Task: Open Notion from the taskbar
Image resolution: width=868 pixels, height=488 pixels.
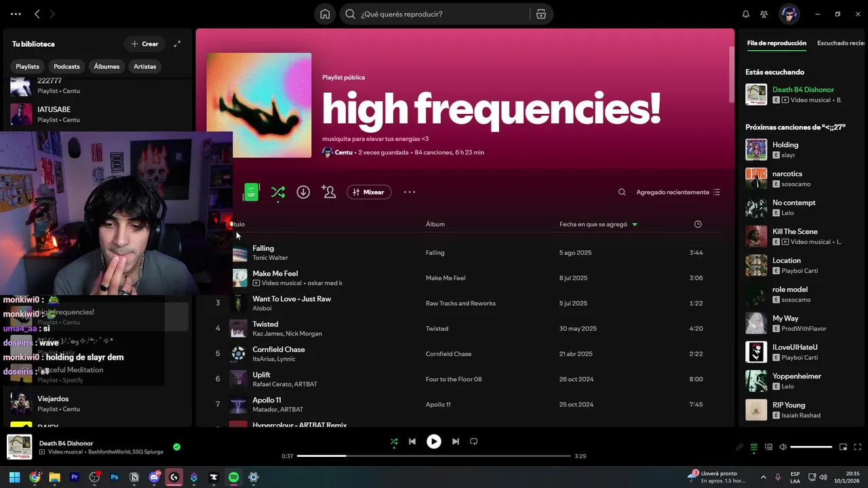Action: (x=134, y=477)
